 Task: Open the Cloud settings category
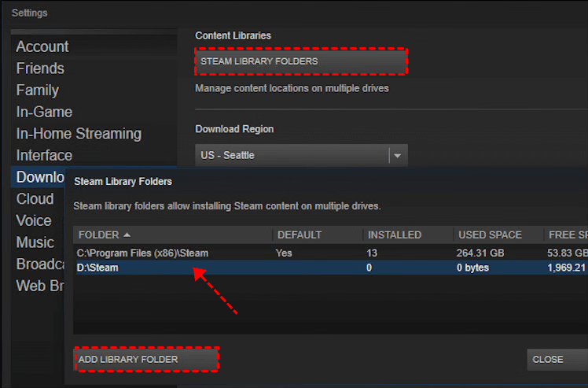pyautogui.click(x=35, y=198)
